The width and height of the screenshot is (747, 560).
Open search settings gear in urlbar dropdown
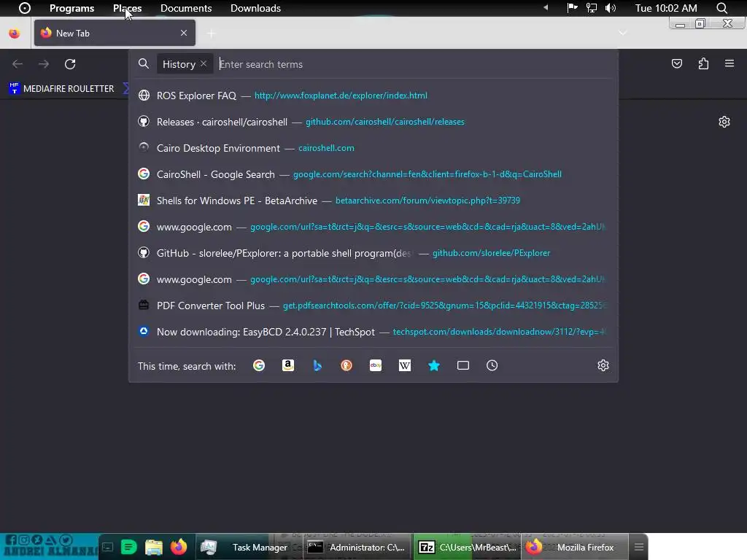pos(603,365)
